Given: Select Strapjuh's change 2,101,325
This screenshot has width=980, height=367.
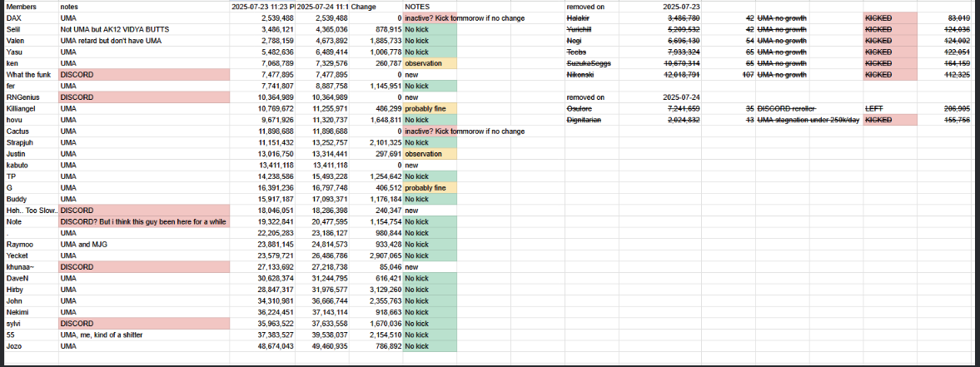Looking at the screenshot, I should (x=376, y=142).
